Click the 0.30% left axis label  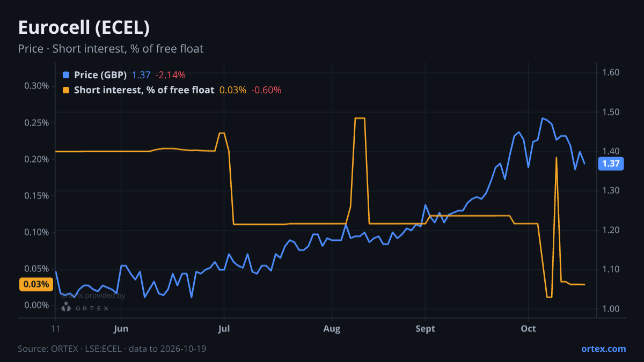click(37, 86)
